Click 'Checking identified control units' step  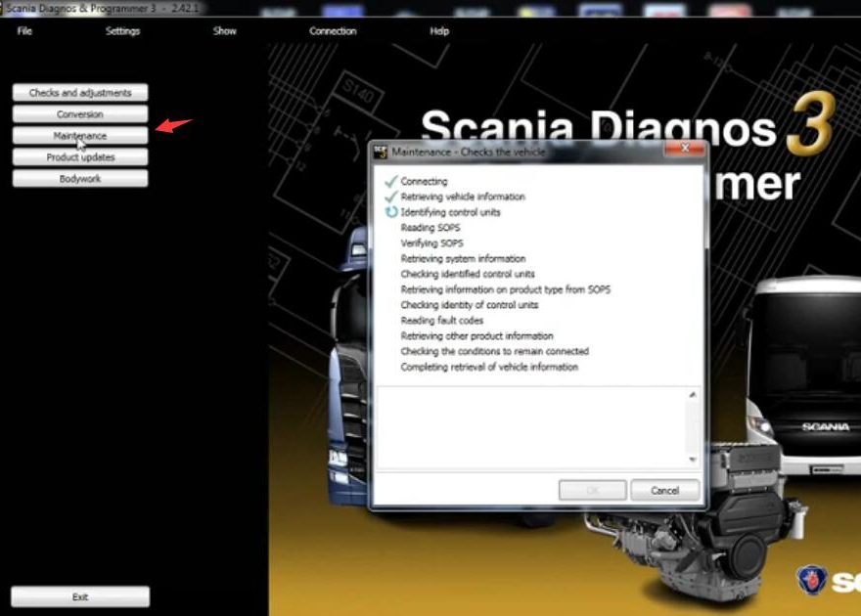(468, 274)
